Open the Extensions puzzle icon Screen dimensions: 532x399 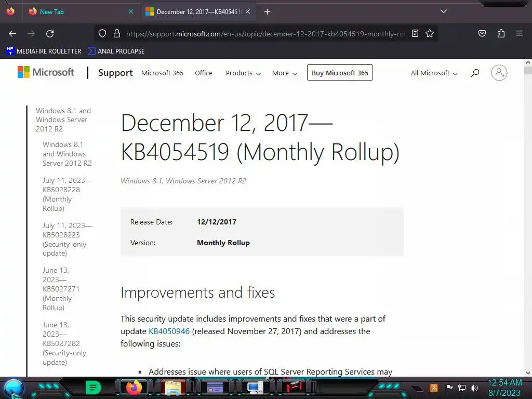click(501, 33)
